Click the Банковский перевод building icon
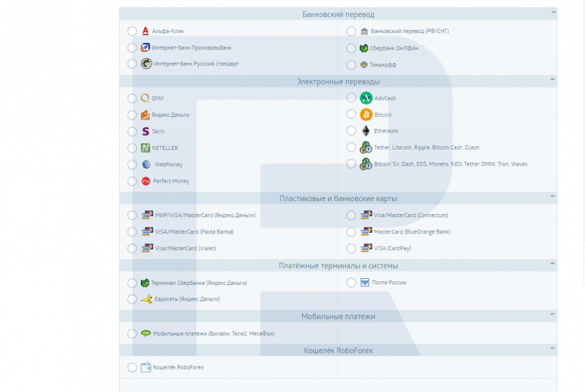585x392 pixels. pos(364,31)
